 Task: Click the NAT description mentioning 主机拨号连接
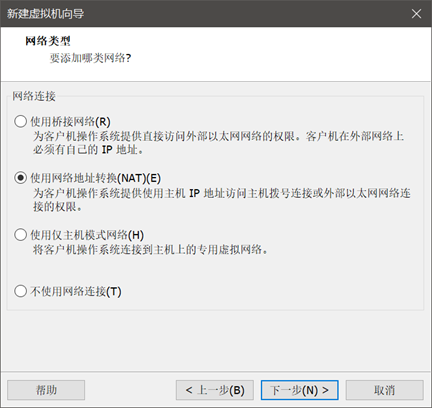[222, 200]
